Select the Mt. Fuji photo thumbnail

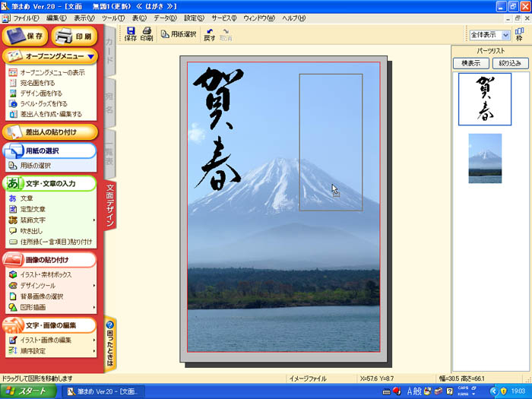(484, 158)
